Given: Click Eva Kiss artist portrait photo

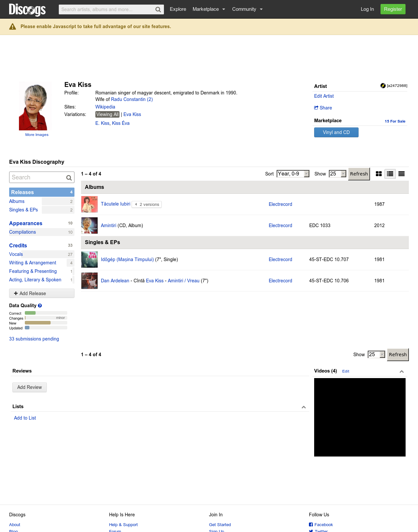Looking at the screenshot, I should pyautogui.click(x=35, y=106).
